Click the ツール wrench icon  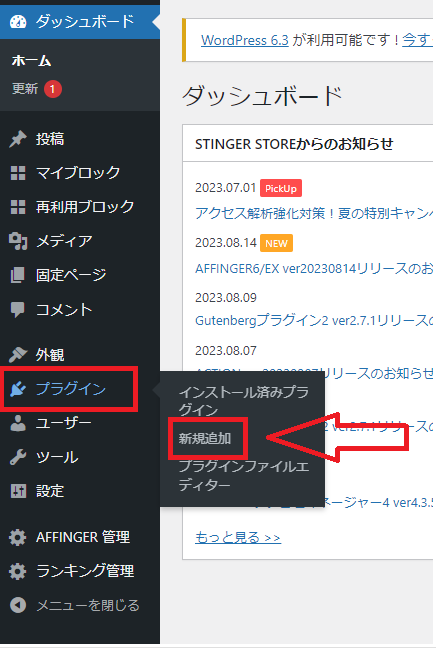click(x=18, y=457)
